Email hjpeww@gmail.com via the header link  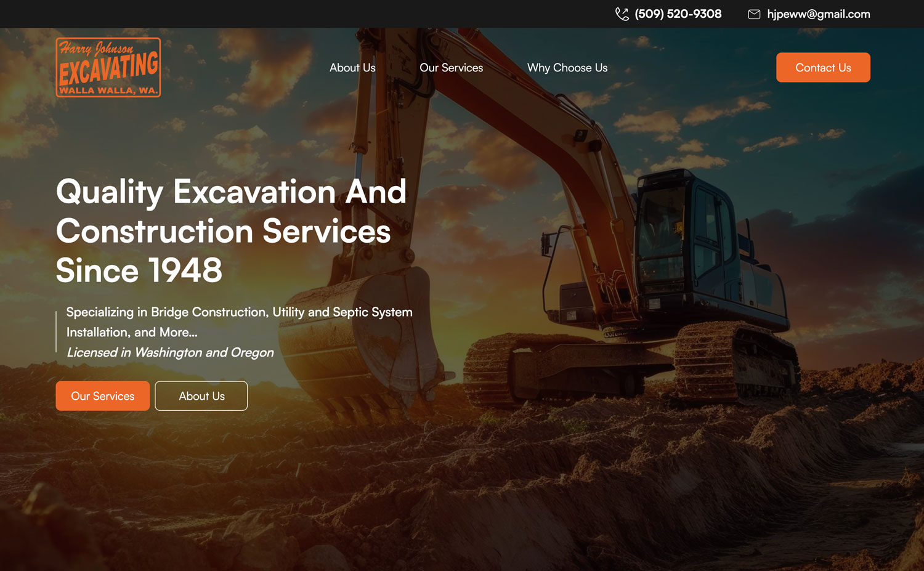(x=819, y=14)
